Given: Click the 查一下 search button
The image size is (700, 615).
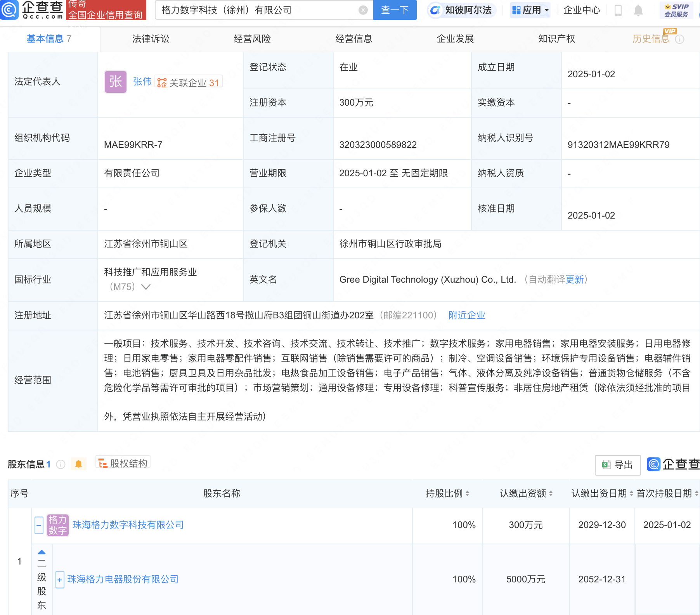Looking at the screenshot, I should [x=395, y=10].
